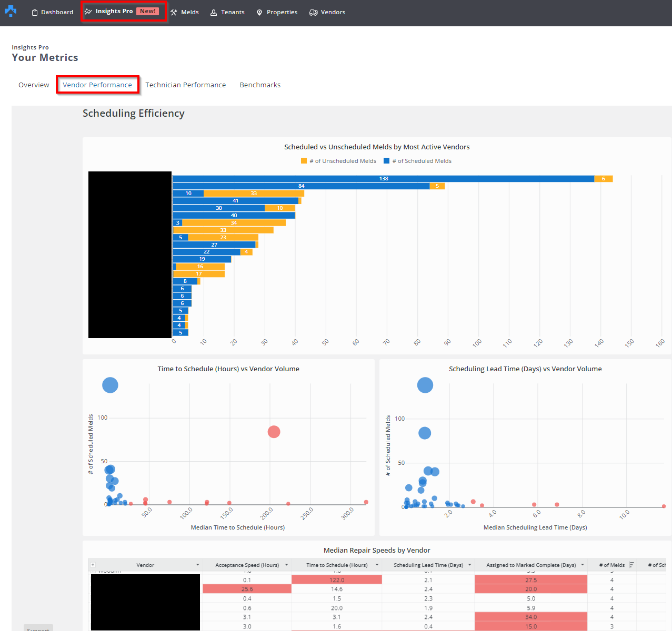Click the Melds tools icon
Screen dimensions: 672x631
[174, 13]
